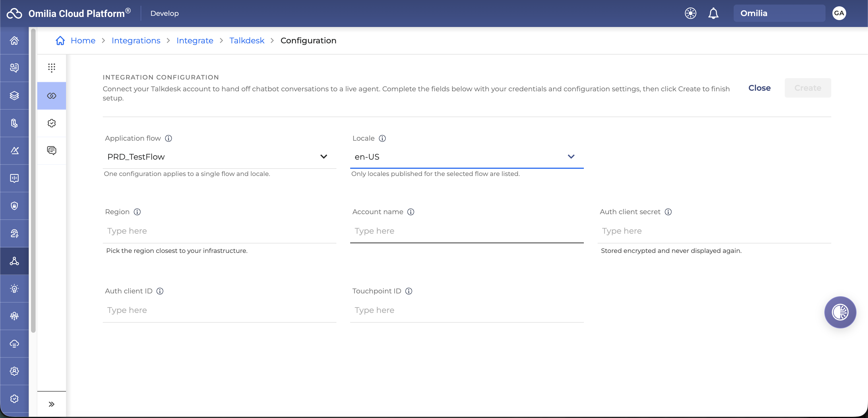
Task: Focus the Auth client secret input field
Action: 714,231
